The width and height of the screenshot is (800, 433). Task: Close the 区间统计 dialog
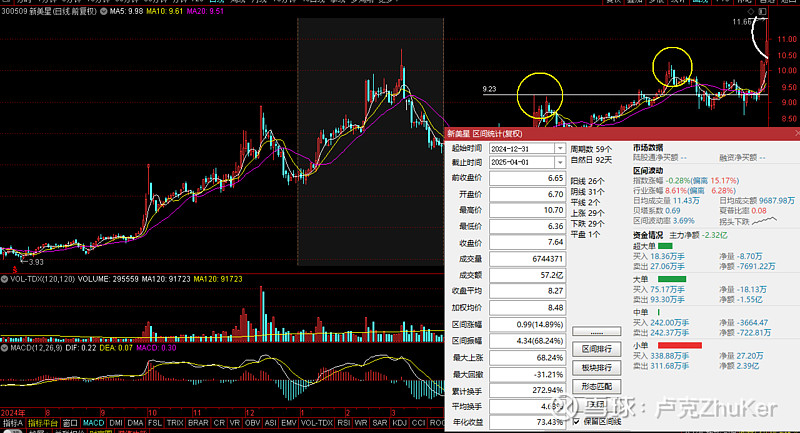point(796,133)
